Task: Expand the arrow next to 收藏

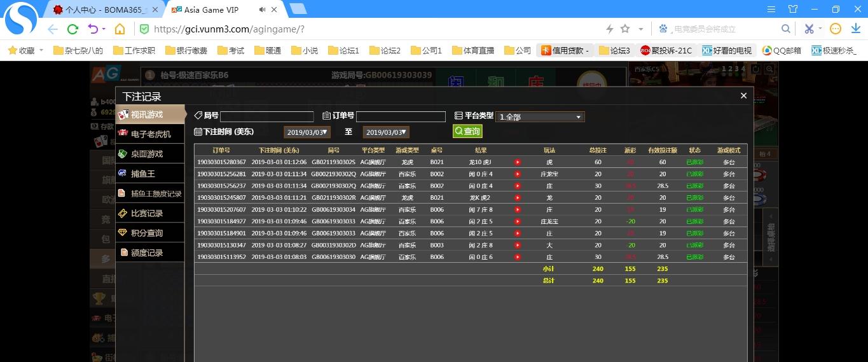Action: [41, 50]
